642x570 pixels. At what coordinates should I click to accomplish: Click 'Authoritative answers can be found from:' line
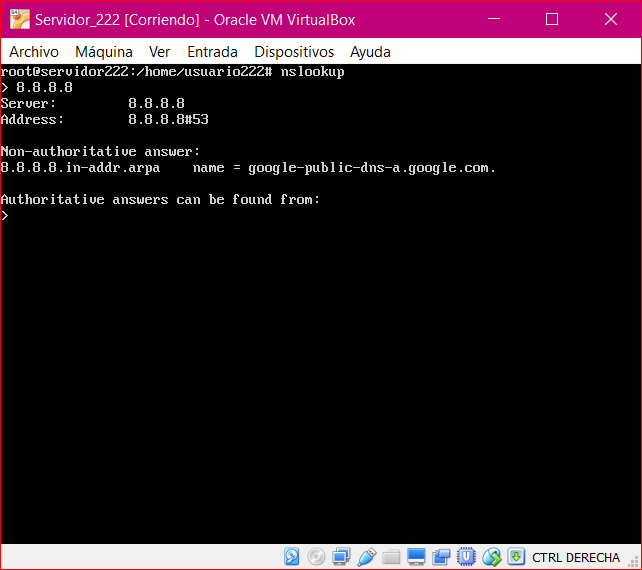[160, 199]
